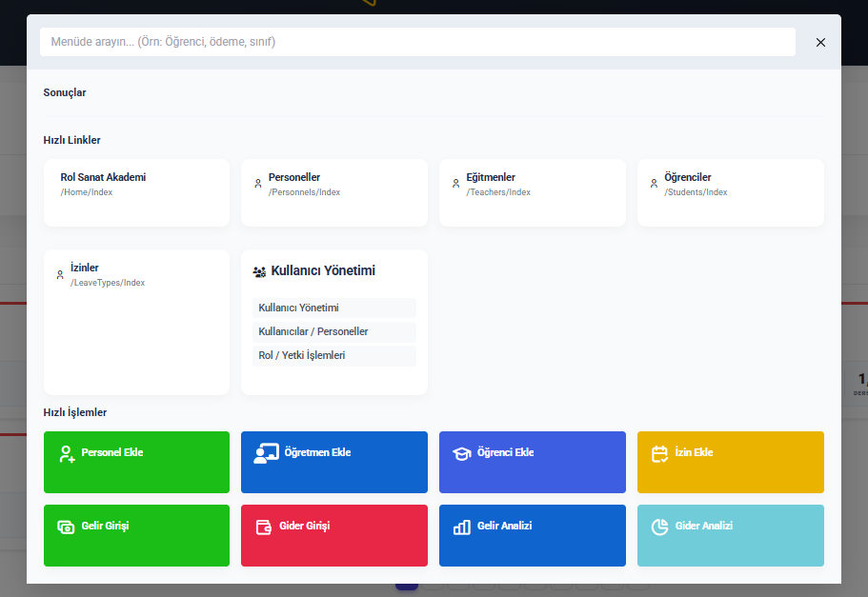Focus the menu search input field
The width and height of the screenshot is (868, 597).
[x=416, y=42]
